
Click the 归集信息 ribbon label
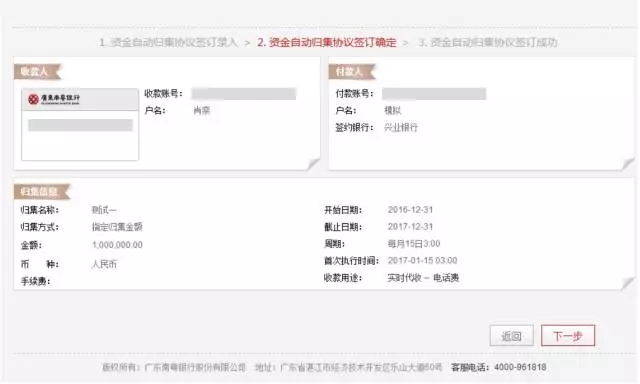[x=42, y=191]
